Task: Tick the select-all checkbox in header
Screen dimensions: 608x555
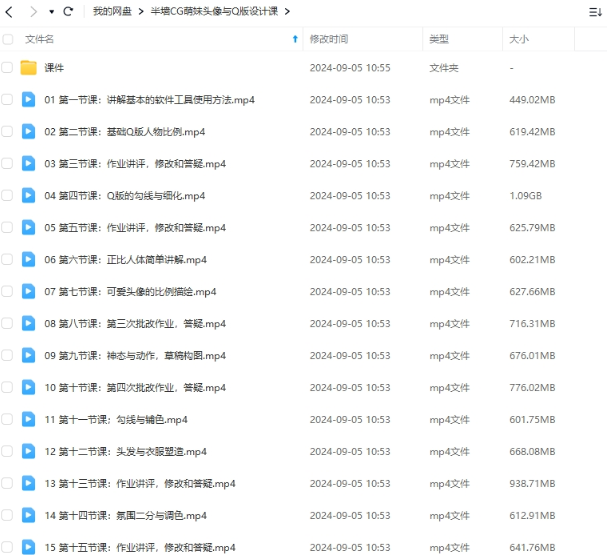Action: (x=7, y=39)
